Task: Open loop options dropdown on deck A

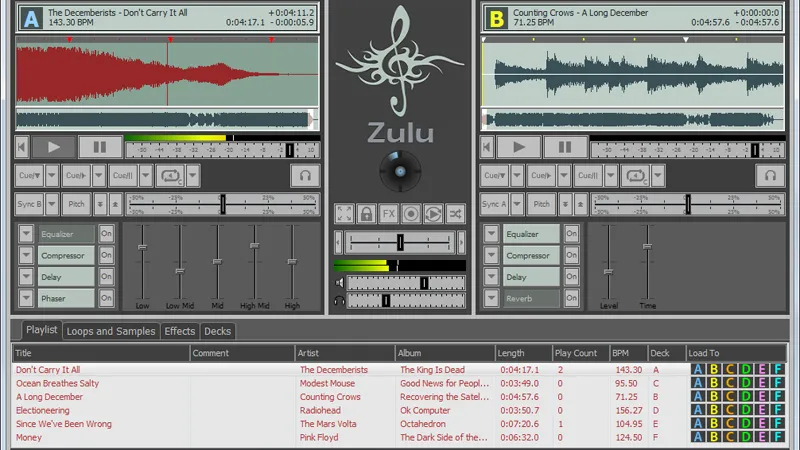Action: [x=192, y=176]
